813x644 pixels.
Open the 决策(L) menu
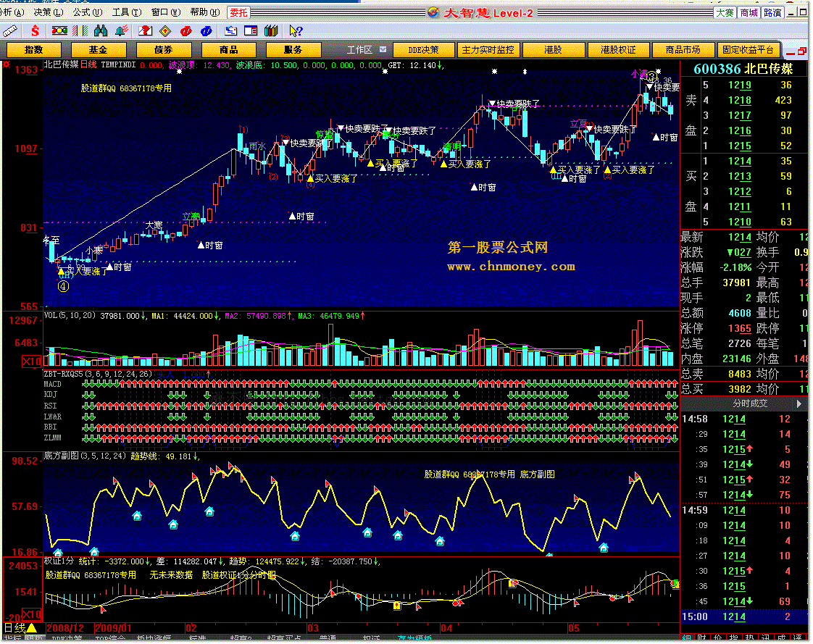click(x=49, y=12)
